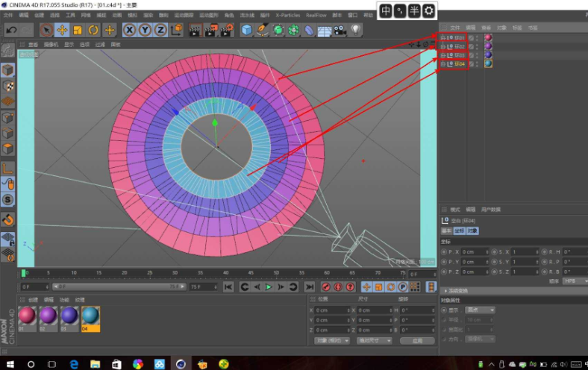Select the Move tool in toolbar
Screen dimensions: 588x370
[62, 30]
